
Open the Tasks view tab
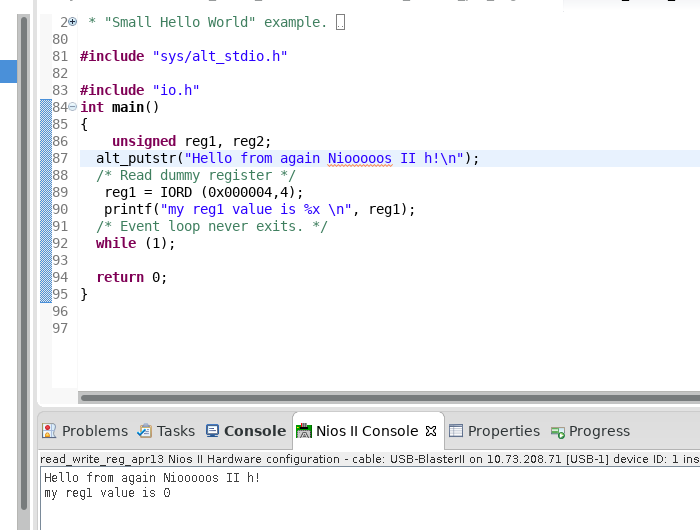pos(175,431)
